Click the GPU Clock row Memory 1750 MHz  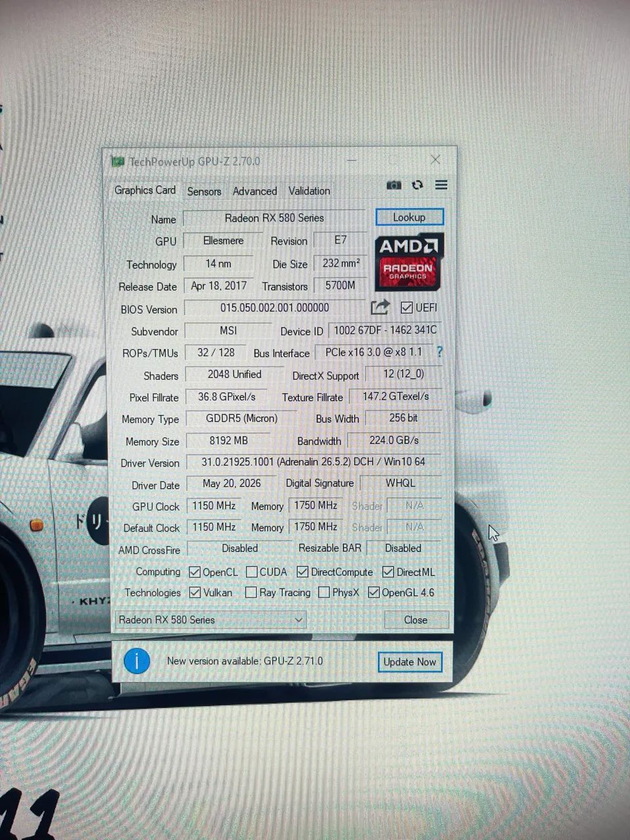pyautogui.click(x=315, y=505)
